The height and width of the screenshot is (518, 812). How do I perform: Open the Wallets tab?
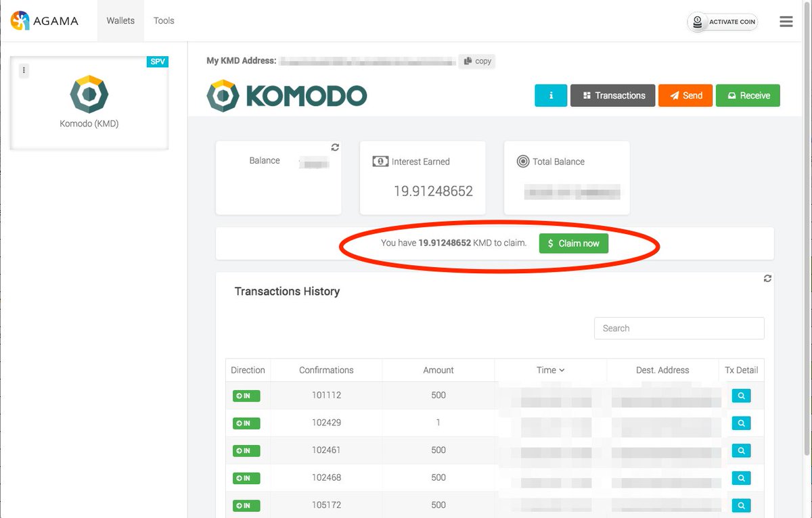(120, 21)
